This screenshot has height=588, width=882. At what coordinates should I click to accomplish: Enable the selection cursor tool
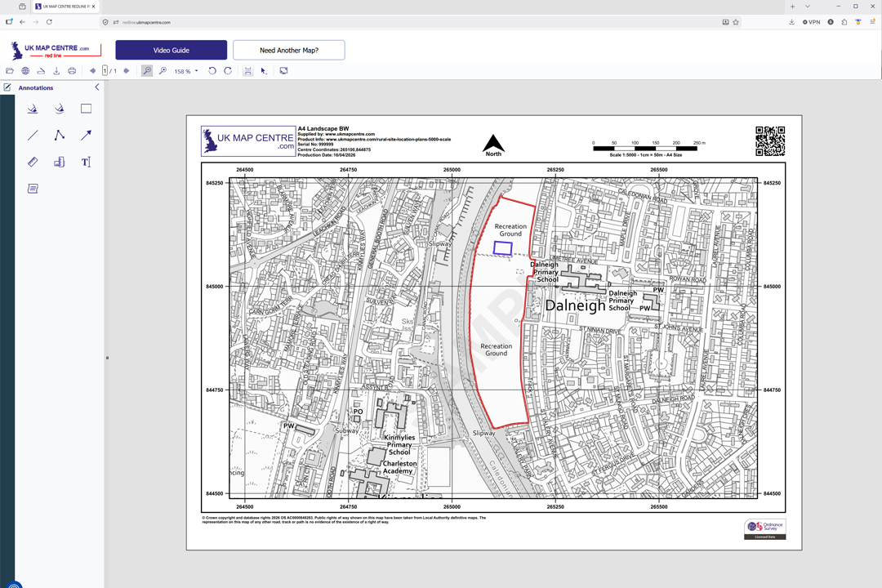(x=263, y=71)
